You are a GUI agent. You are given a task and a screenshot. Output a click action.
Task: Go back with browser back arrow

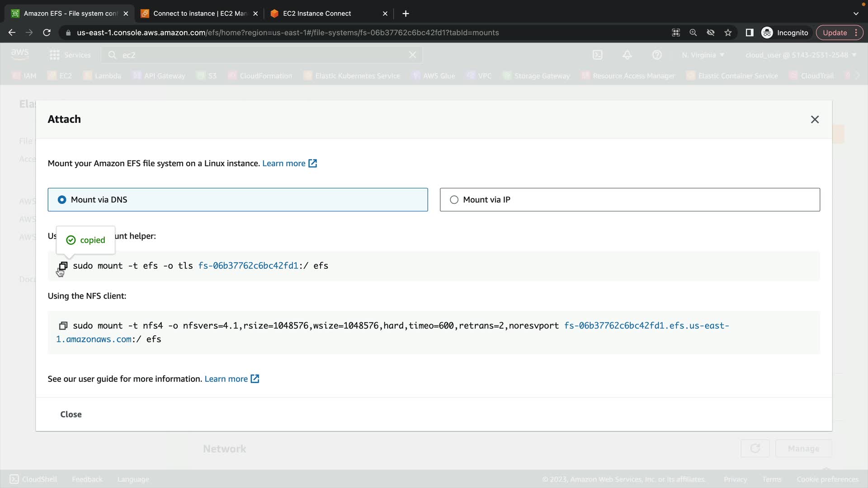tap(12, 33)
